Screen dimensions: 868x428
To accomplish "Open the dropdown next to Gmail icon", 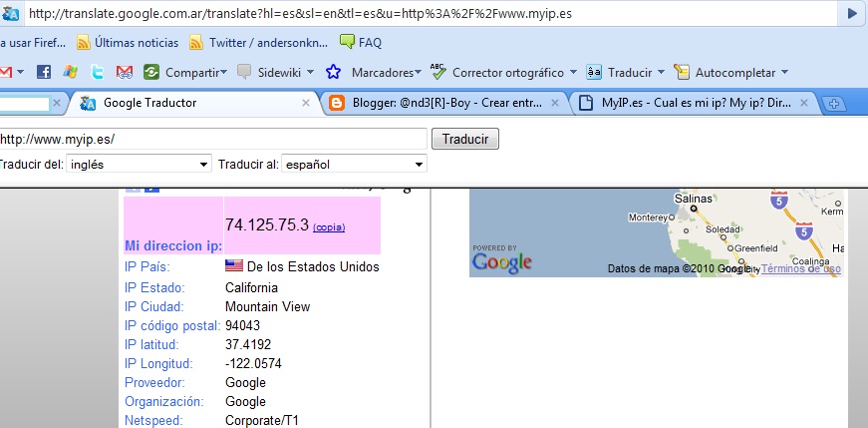I will 21,72.
